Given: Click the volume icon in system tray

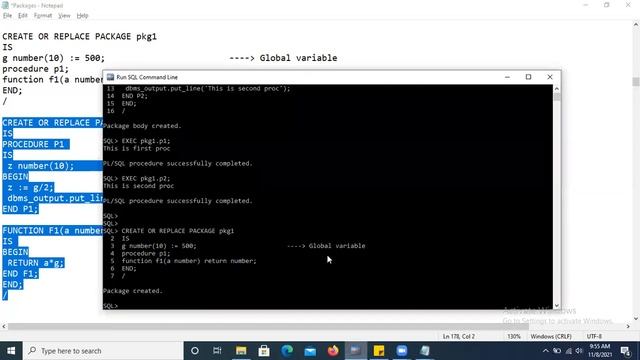Looking at the screenshot, I should tap(579, 351).
